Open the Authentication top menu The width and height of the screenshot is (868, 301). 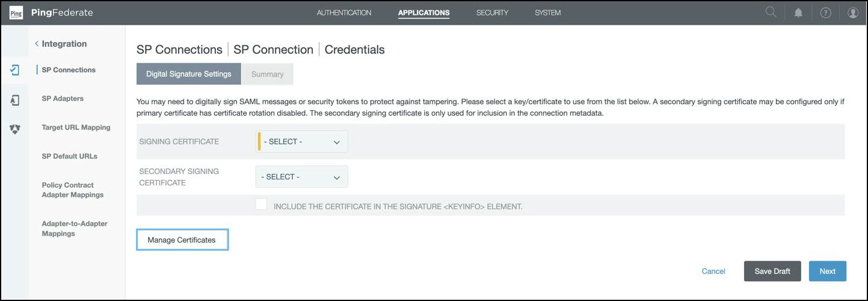(344, 13)
